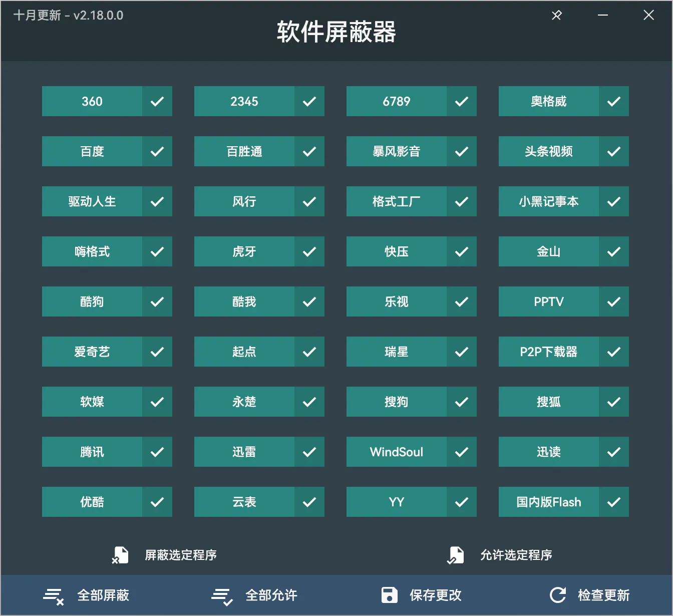Toggle the PPTV checkmark
Viewport: 673px width, 616px height.
[614, 301]
